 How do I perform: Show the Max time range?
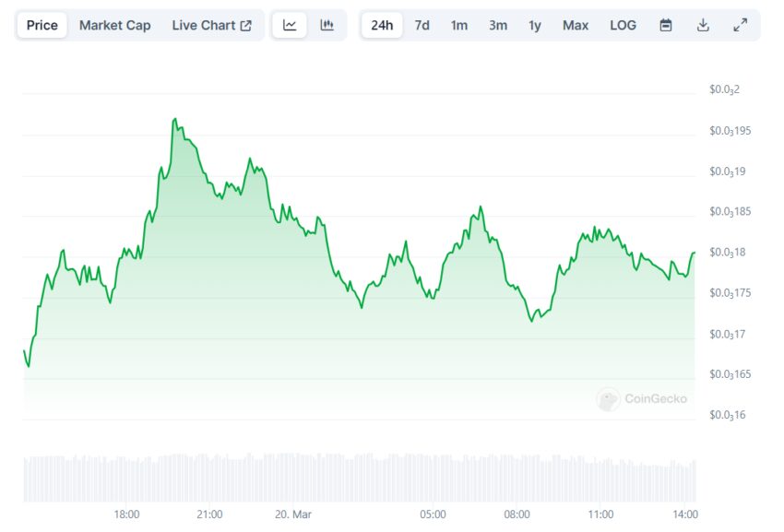(x=575, y=25)
